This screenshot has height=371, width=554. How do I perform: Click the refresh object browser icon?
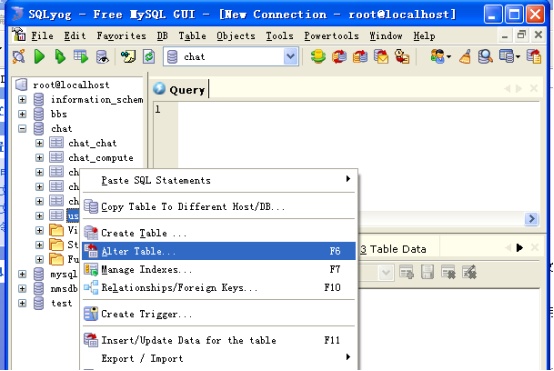149,57
